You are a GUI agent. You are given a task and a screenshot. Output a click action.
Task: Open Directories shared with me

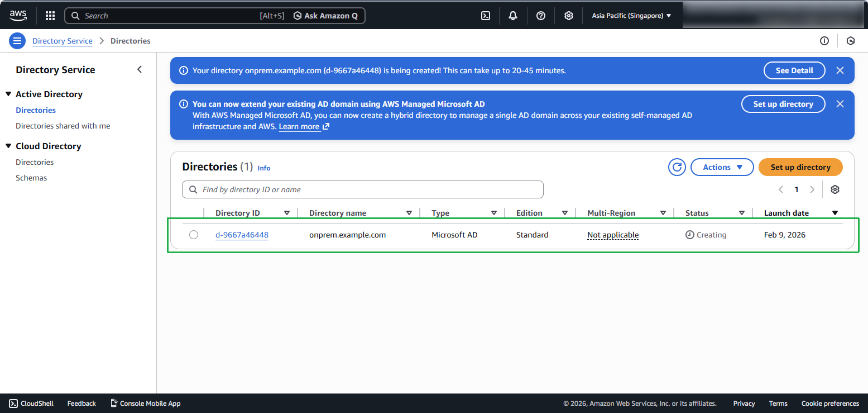63,126
